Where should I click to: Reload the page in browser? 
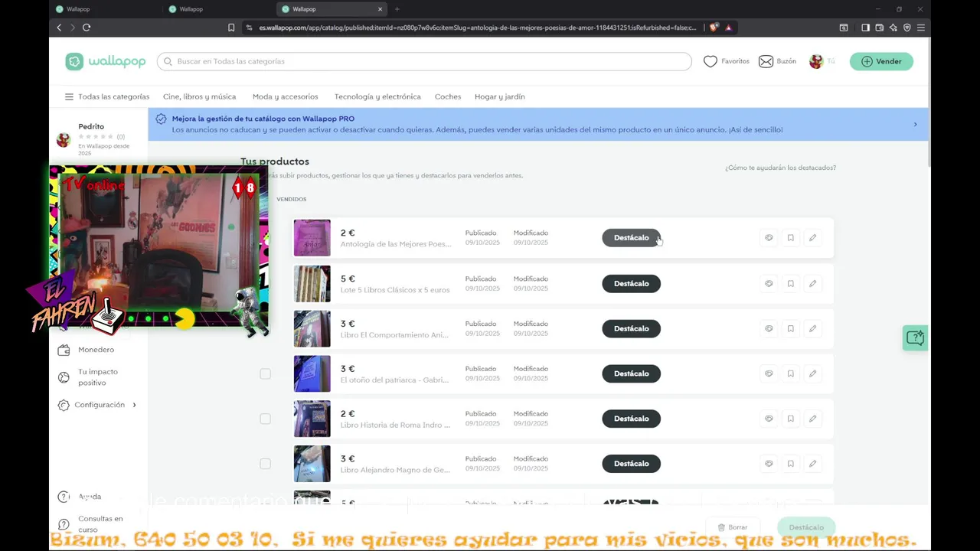coord(87,28)
